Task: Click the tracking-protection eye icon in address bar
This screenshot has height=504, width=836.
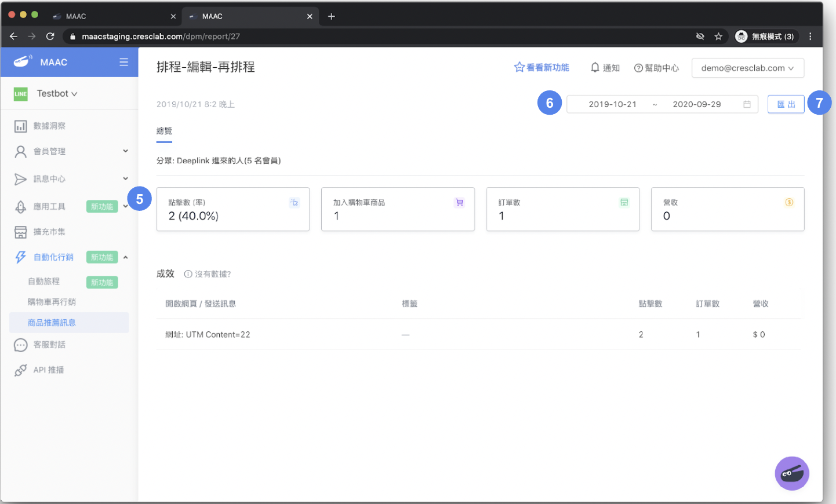Action: (700, 36)
